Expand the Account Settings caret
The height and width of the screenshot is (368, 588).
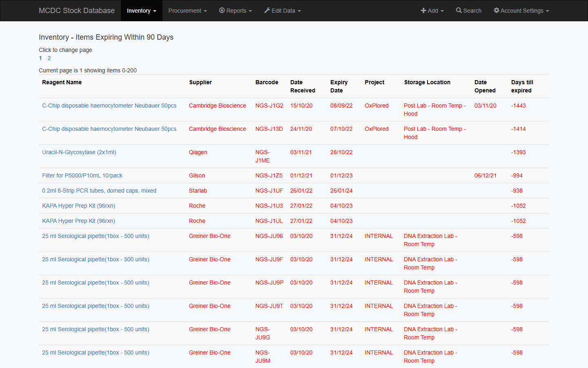click(x=547, y=11)
